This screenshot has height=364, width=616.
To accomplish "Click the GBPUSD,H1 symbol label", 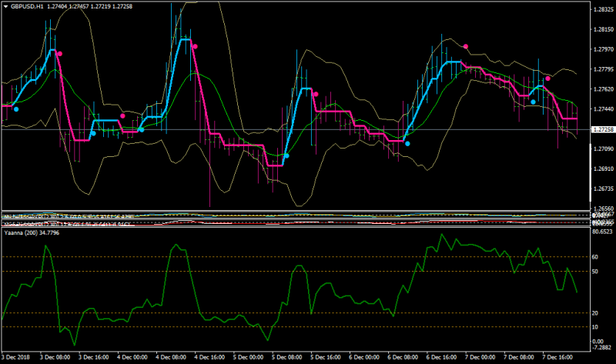I will (x=27, y=7).
